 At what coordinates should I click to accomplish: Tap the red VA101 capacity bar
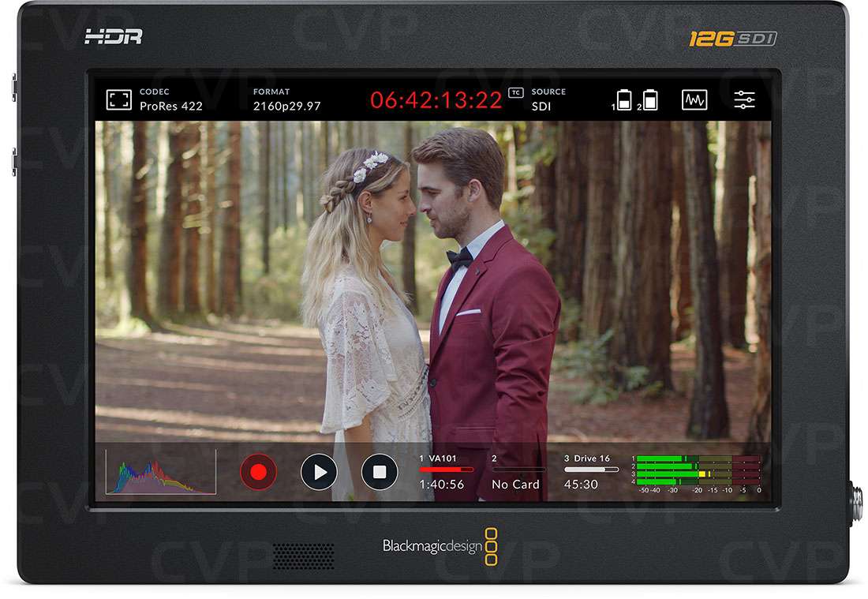pyautogui.click(x=446, y=470)
